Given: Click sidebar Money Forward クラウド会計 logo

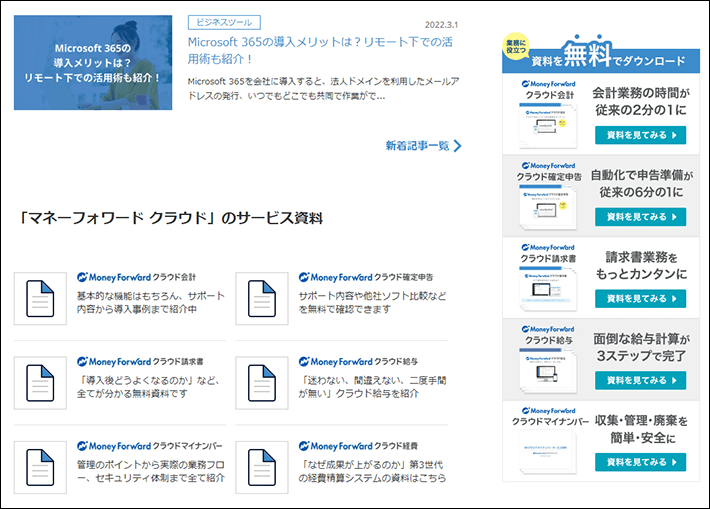Looking at the screenshot, I should click(x=548, y=89).
